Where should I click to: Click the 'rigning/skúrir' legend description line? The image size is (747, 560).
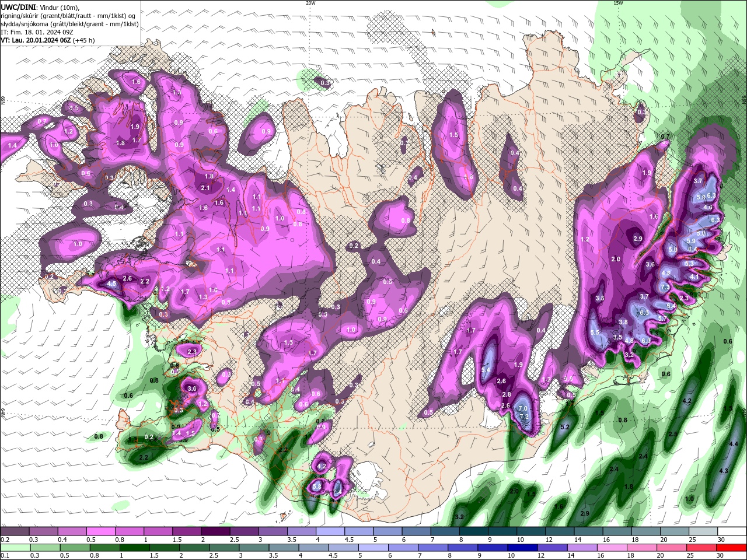(68, 15)
